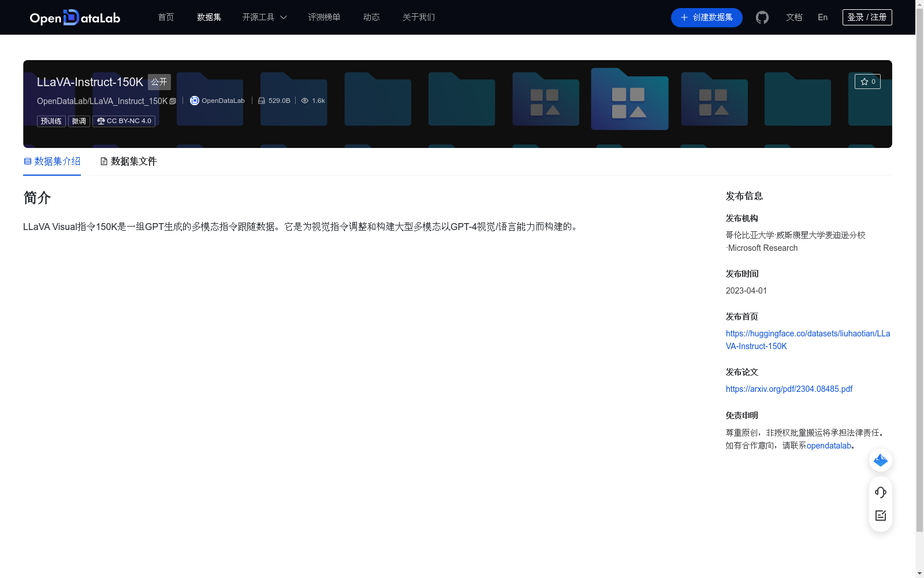Copy the OpenDataLab/LLaVA_Instruct_150K path icon
The image size is (924, 578).
[x=173, y=101]
